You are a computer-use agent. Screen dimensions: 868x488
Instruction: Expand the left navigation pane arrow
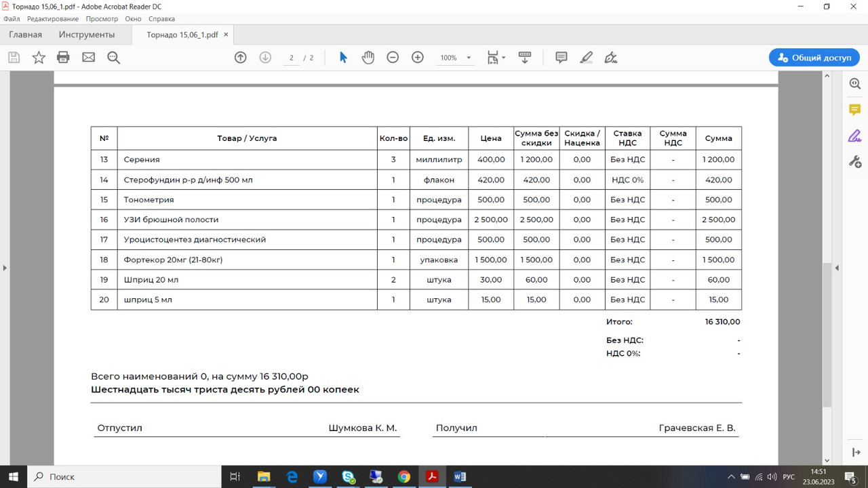(x=5, y=268)
